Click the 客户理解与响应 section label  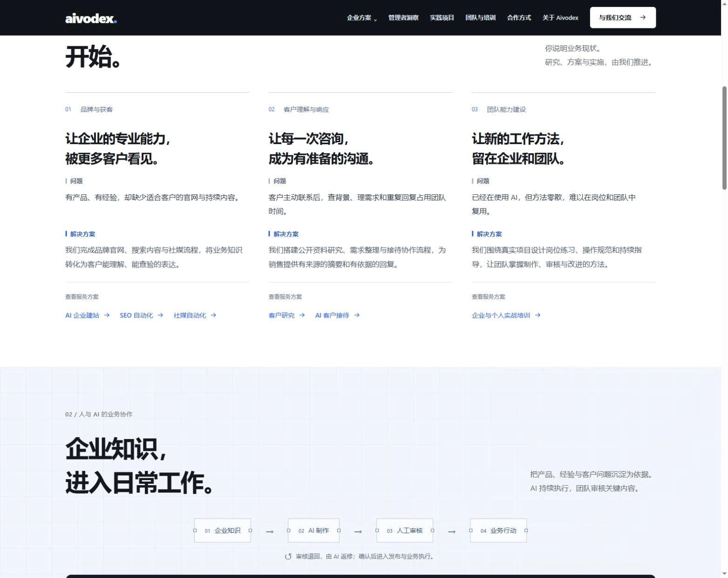306,110
